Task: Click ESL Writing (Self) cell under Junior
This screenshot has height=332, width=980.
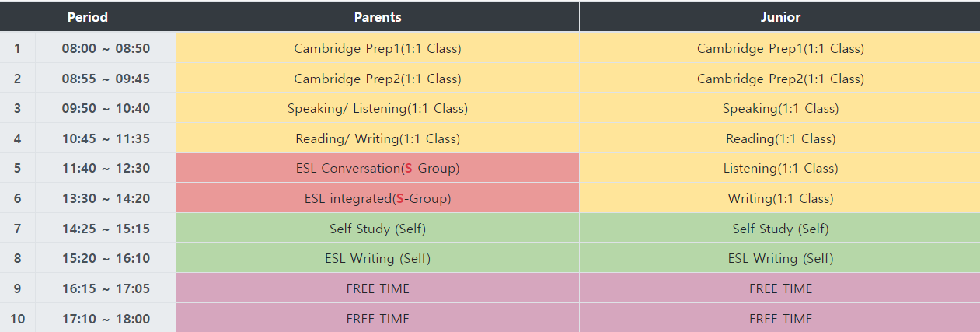Action: (x=779, y=258)
